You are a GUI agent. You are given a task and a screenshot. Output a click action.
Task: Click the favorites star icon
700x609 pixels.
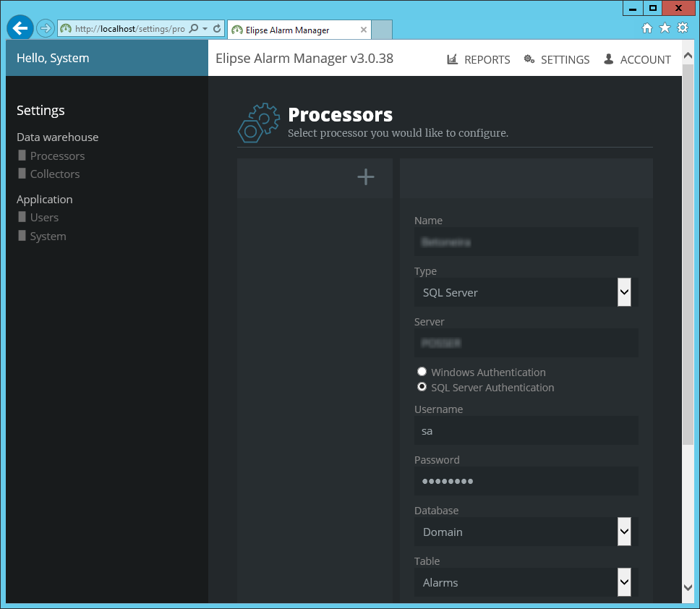(665, 28)
